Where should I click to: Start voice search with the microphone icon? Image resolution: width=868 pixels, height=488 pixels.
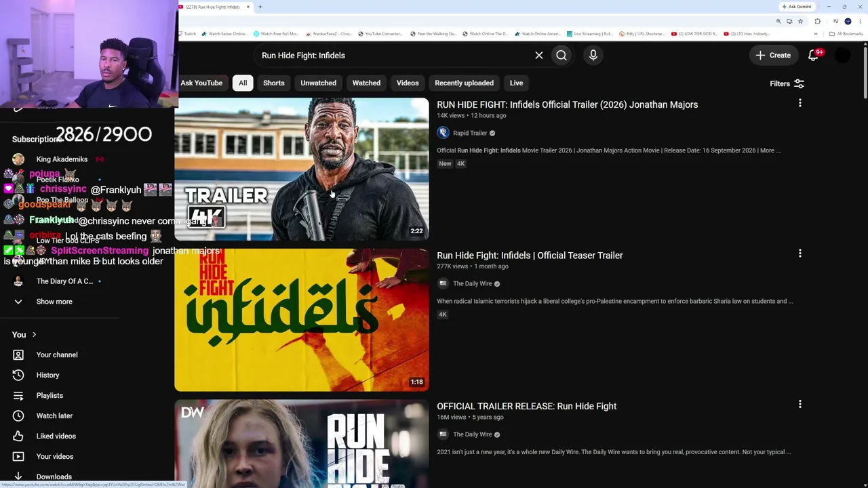(593, 56)
